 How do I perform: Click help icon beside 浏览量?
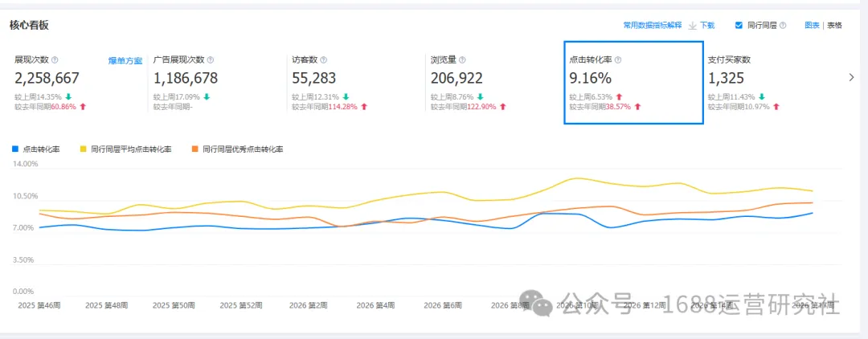coord(462,59)
